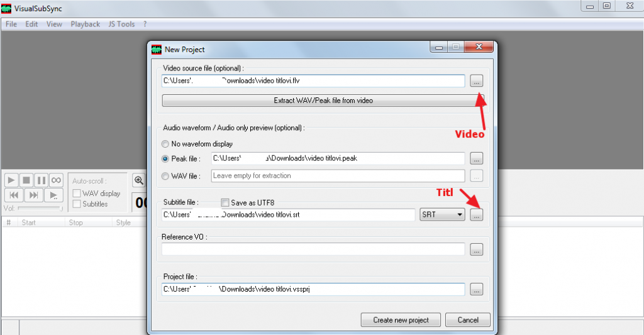This screenshot has height=335, width=644.
Task: Open the Edit menu
Action: pyautogui.click(x=31, y=25)
